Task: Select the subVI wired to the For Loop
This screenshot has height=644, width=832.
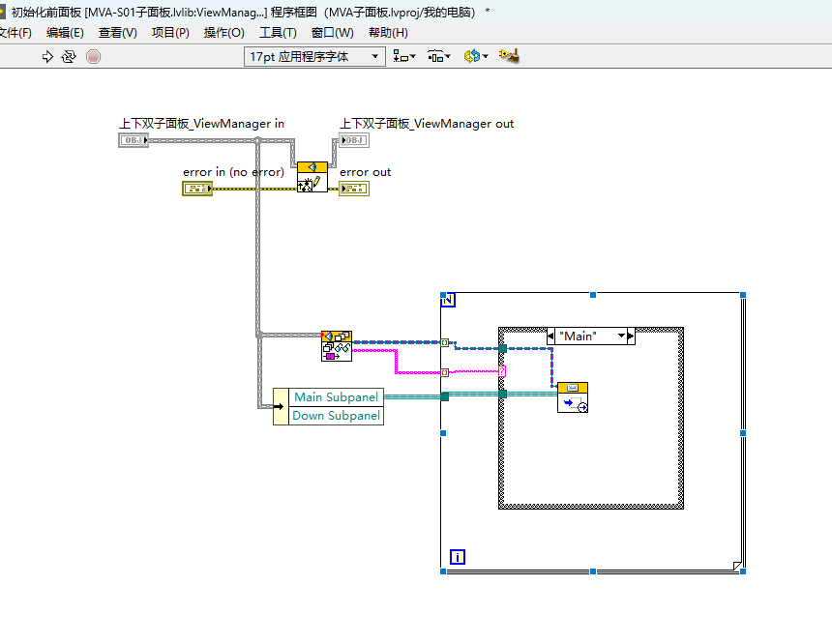Action: tap(337, 346)
